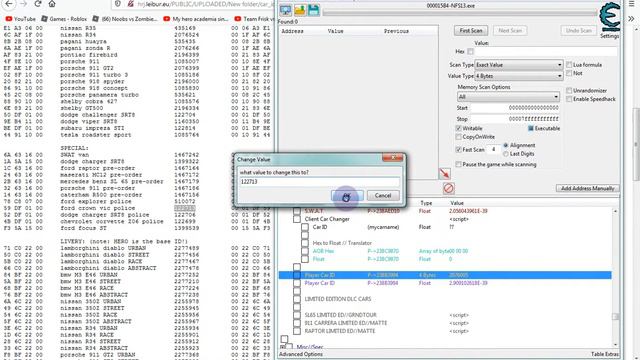This screenshot has height=360, width=640.
Task: Open the Value Type dropdown
Action: tap(519, 76)
